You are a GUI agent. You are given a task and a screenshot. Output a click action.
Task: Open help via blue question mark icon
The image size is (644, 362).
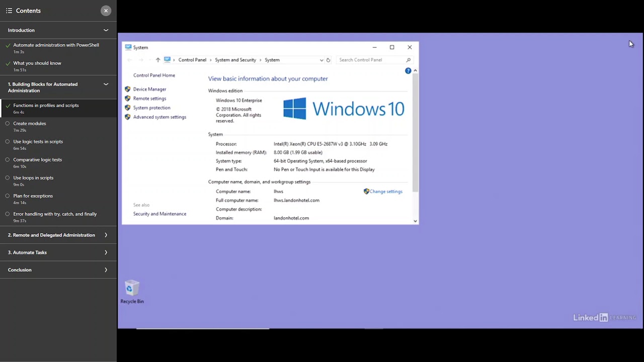(408, 71)
